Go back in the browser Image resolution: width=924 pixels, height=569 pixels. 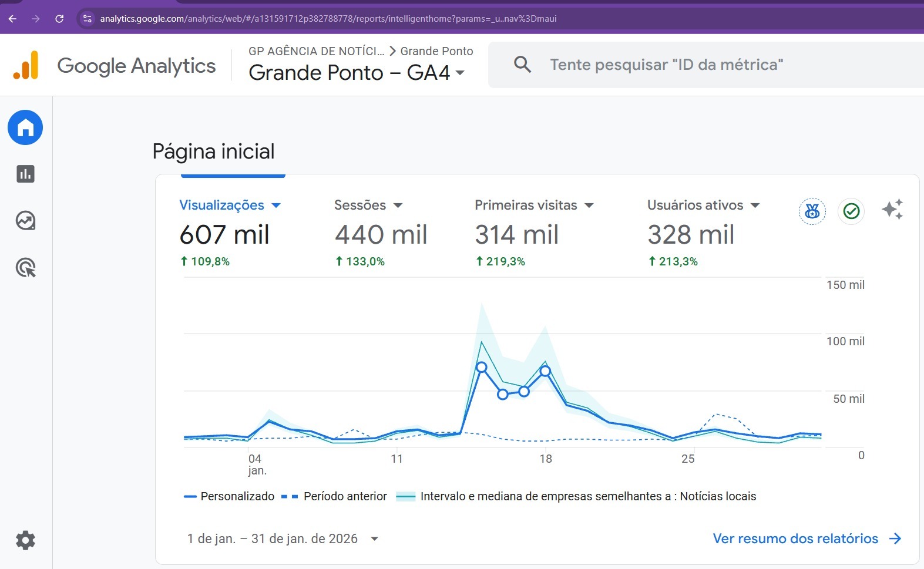[x=12, y=19]
